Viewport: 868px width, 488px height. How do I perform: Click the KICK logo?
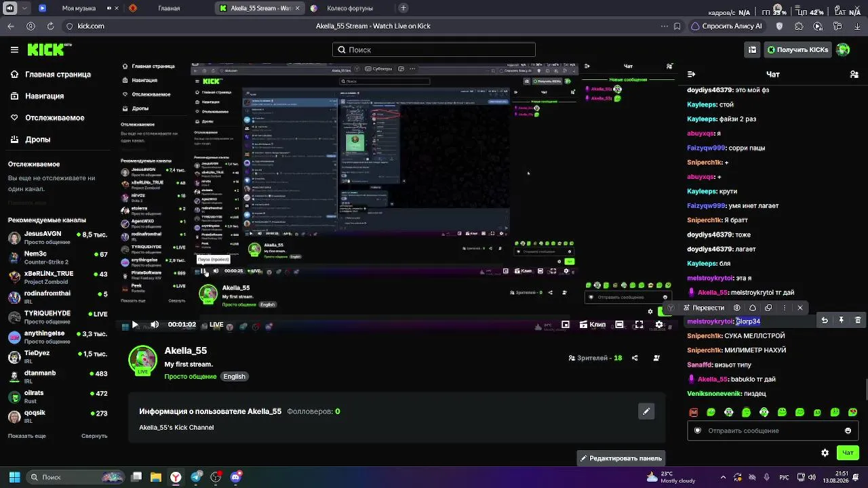[49, 49]
